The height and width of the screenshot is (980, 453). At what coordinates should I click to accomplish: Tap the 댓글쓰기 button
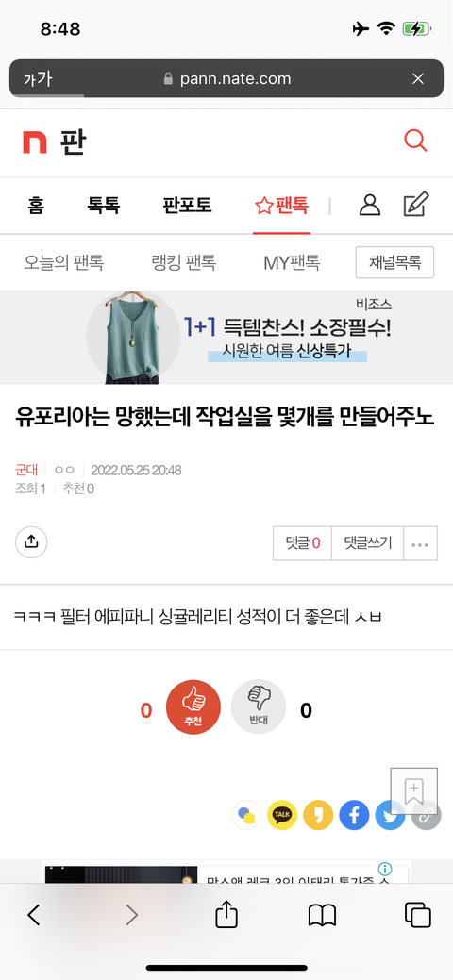[x=368, y=543]
